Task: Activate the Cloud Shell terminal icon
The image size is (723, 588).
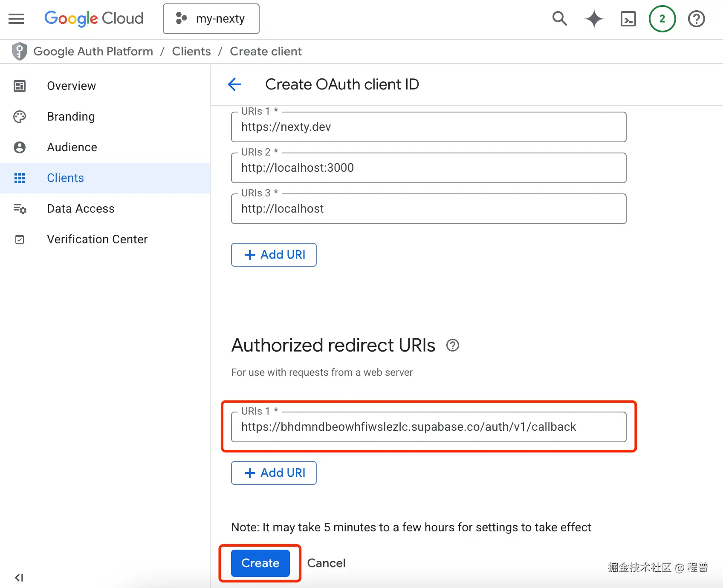Action: tap(628, 19)
